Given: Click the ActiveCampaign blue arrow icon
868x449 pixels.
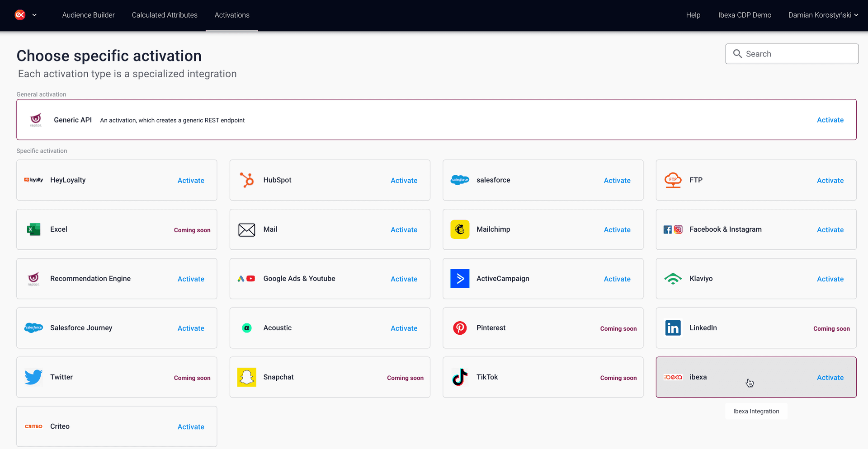Looking at the screenshot, I should pyautogui.click(x=460, y=279).
